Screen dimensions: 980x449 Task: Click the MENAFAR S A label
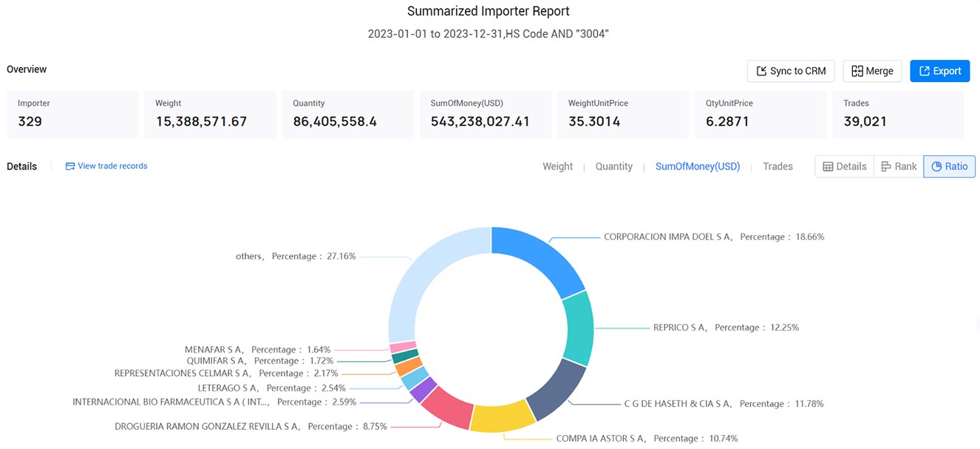(258, 350)
